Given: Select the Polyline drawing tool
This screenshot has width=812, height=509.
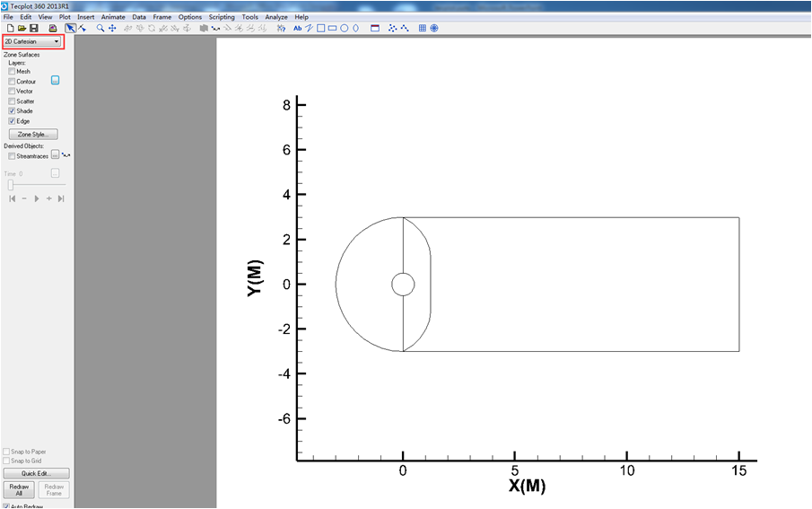Looking at the screenshot, I should [310, 28].
